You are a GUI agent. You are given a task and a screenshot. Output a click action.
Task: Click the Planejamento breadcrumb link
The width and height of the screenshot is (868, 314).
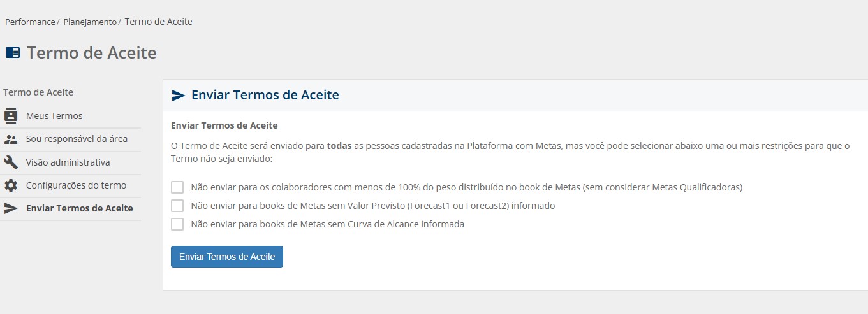coord(90,22)
